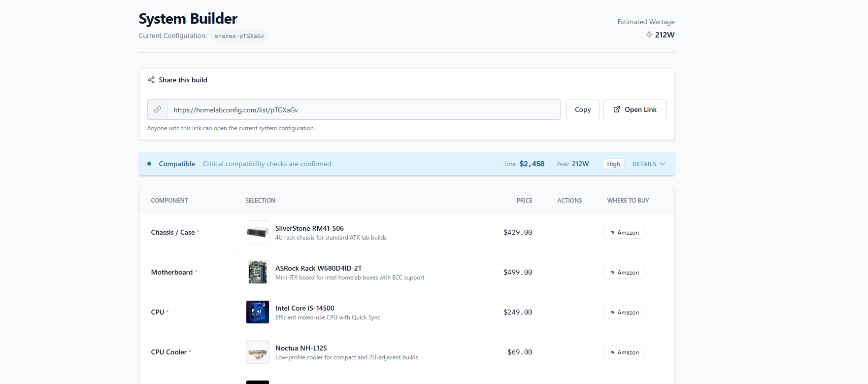Buy SilverStone RM41-506 on Amazon

click(624, 232)
